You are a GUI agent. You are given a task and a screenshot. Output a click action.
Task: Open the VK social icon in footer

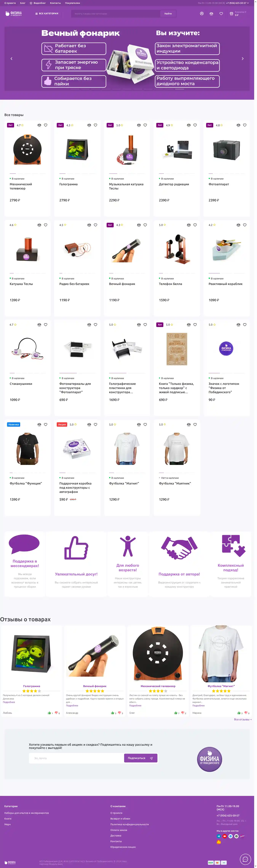[x=231, y=836]
